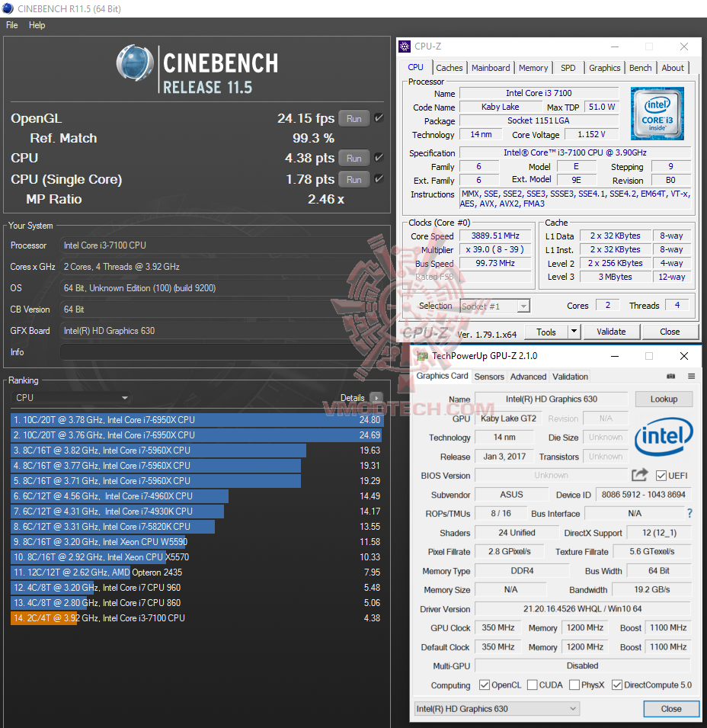Select the Xeon W5590 ranking row
The height and width of the screenshot is (728, 707).
197,541
